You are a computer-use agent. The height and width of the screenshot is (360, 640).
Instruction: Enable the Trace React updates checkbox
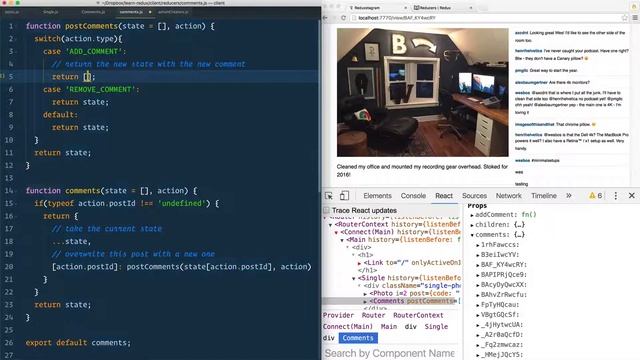coord(326,210)
